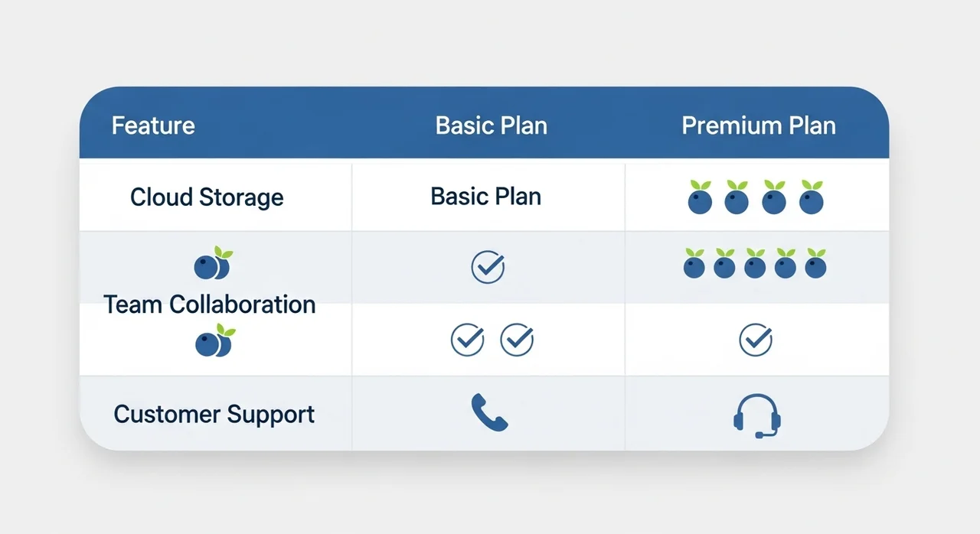Viewport: 980px width, 534px height.
Task: Click the middle blueberry in the five-blueberry row
Action: pos(755,265)
